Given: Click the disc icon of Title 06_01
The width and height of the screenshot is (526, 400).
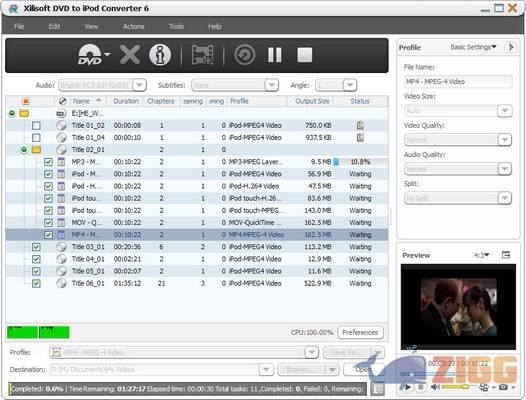Looking at the screenshot, I should coord(61,283).
